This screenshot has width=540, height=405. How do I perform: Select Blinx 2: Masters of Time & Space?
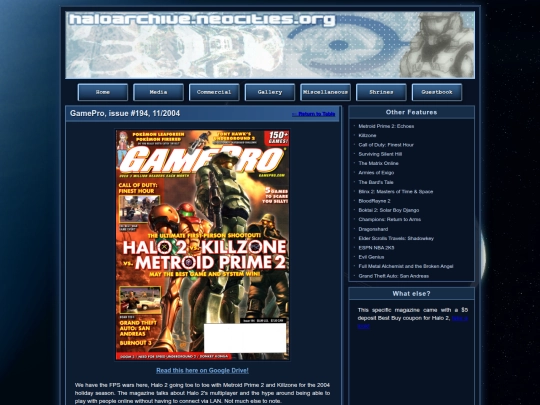click(396, 191)
